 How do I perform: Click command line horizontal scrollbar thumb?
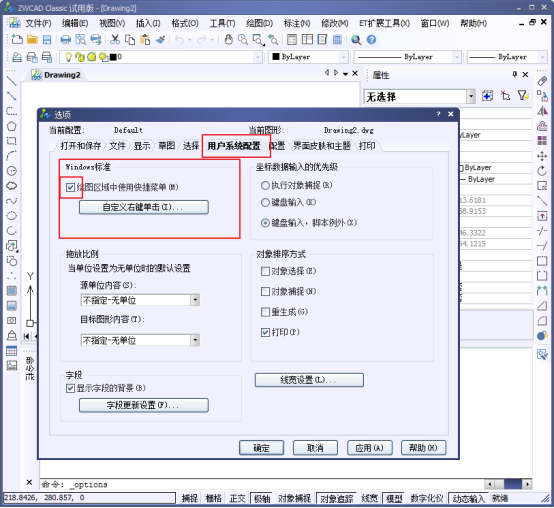(513, 484)
